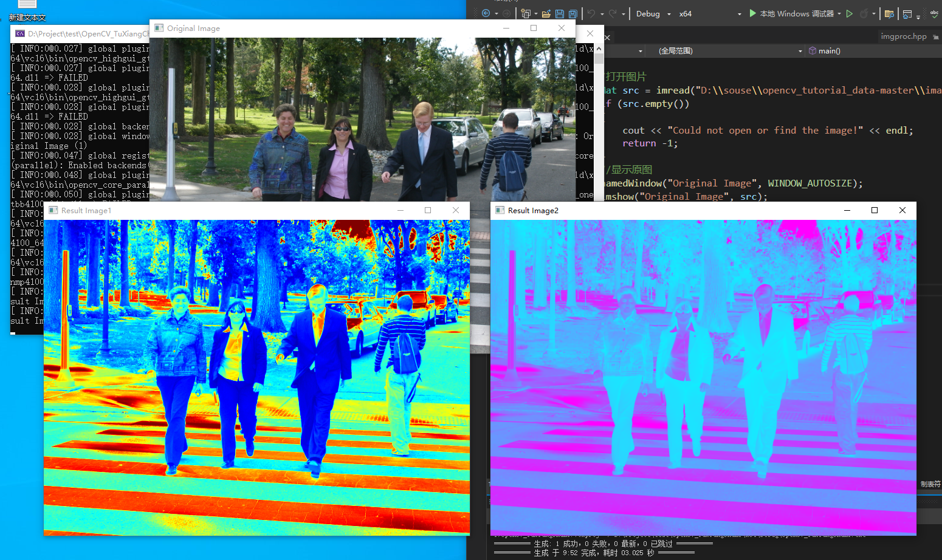Close the active editor tab
Screen dimensions: 942x560
(607, 37)
